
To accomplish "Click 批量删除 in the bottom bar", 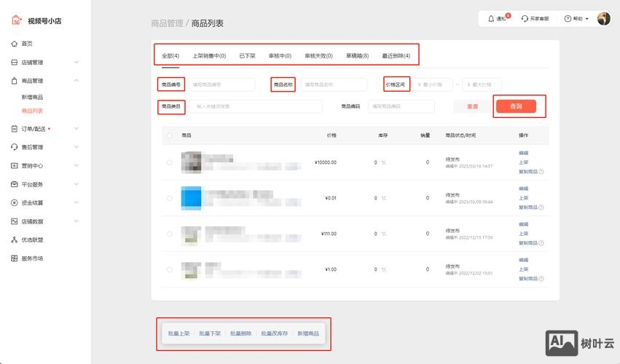I will [241, 333].
